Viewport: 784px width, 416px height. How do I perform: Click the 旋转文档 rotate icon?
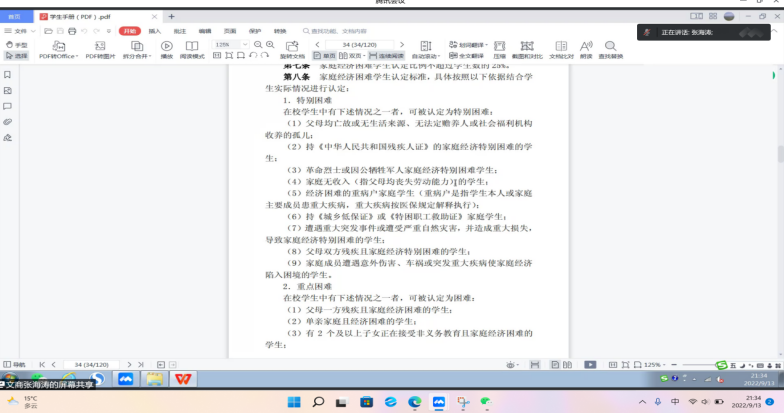point(291,47)
